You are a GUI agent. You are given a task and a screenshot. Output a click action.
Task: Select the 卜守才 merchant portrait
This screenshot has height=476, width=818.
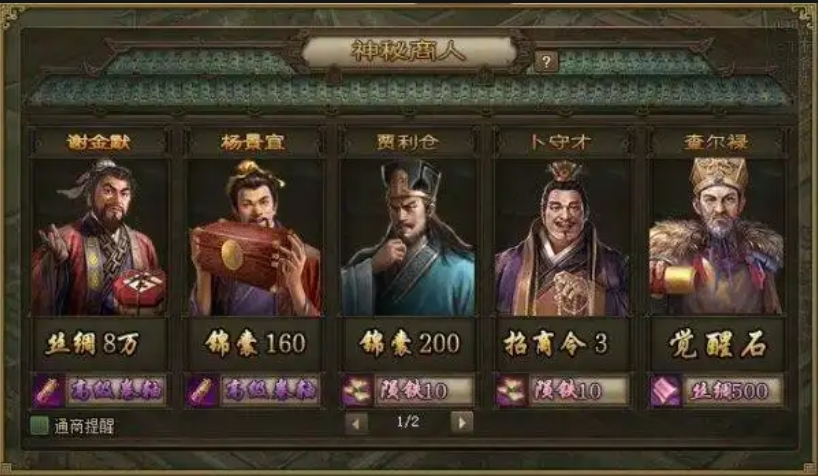point(562,237)
